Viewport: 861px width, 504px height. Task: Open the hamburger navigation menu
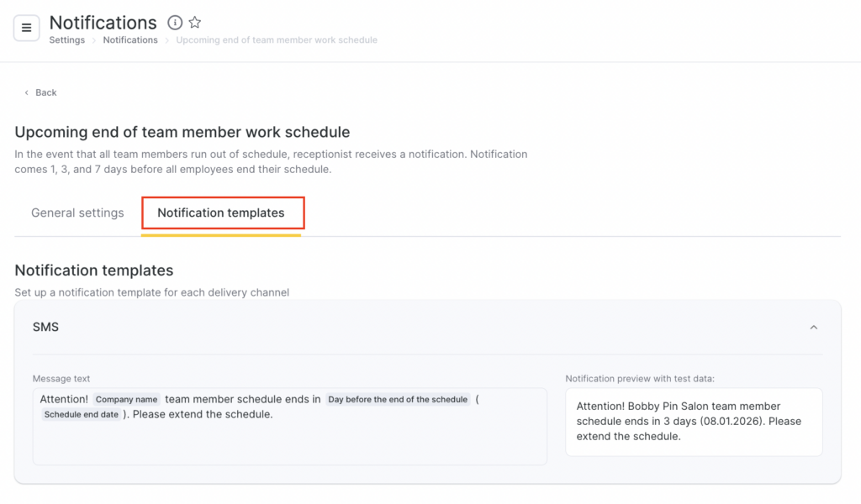click(27, 28)
